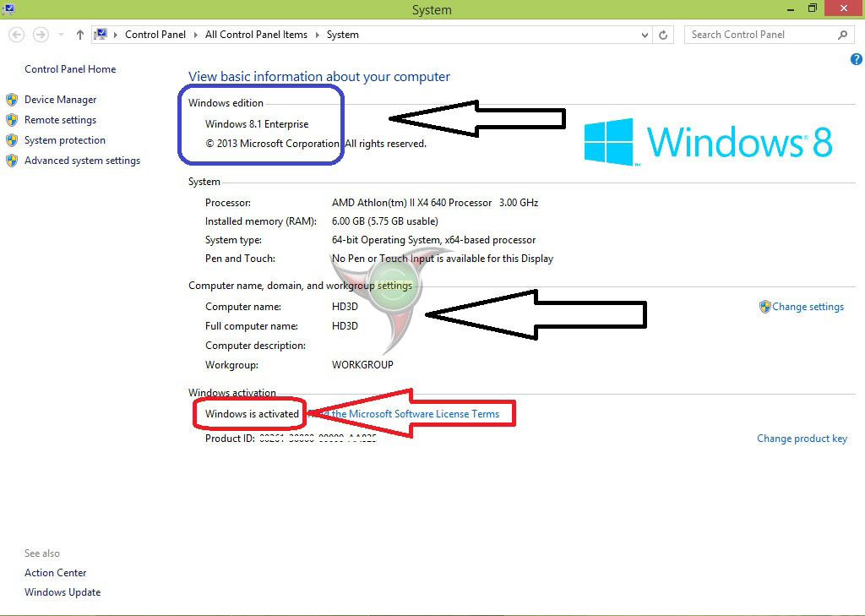The width and height of the screenshot is (865, 616).
Task: Close the System window
Action: pyautogui.click(x=844, y=8)
